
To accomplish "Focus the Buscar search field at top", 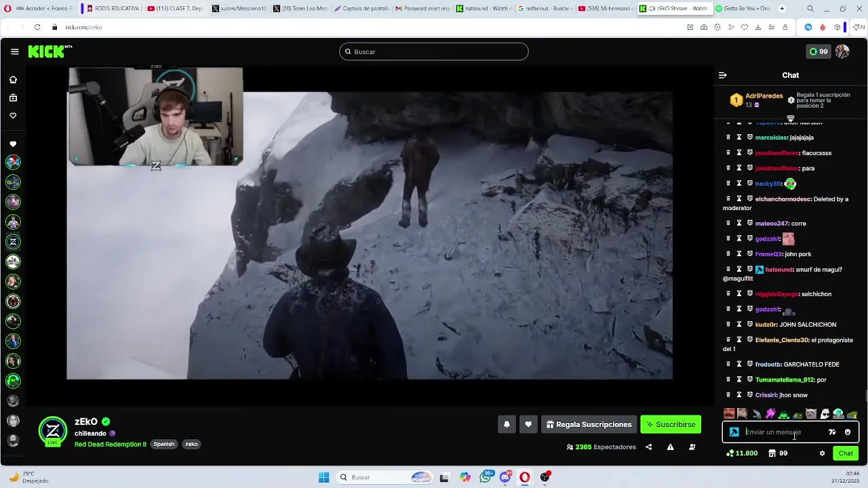I will 434,52.
